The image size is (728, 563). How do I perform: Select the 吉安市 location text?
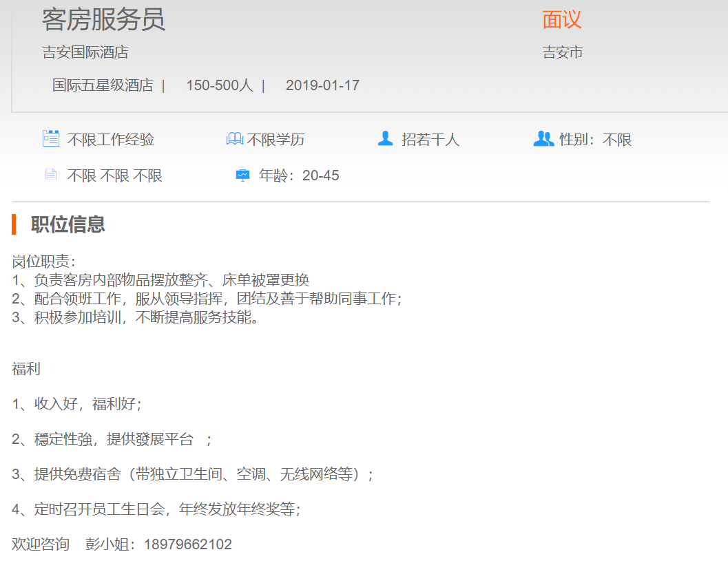pyautogui.click(x=563, y=52)
